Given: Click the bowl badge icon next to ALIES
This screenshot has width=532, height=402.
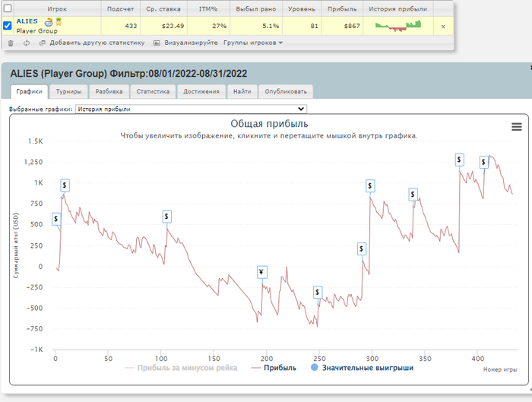Looking at the screenshot, I should coord(49,22).
